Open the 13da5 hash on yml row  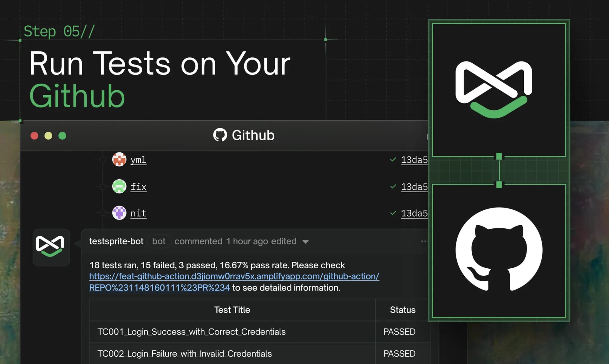(414, 160)
